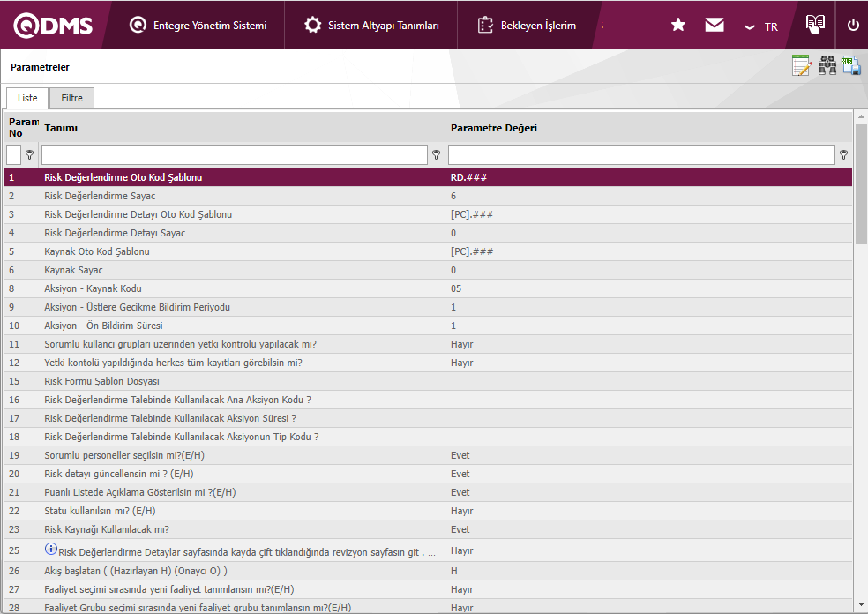Open the Sistem Altyapı Tanımları menu

(371, 26)
